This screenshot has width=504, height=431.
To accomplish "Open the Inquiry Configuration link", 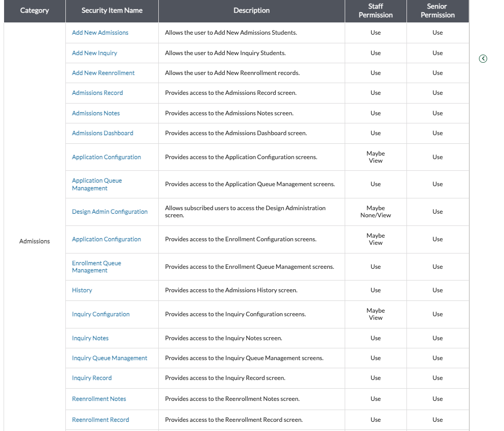I will tap(101, 314).
